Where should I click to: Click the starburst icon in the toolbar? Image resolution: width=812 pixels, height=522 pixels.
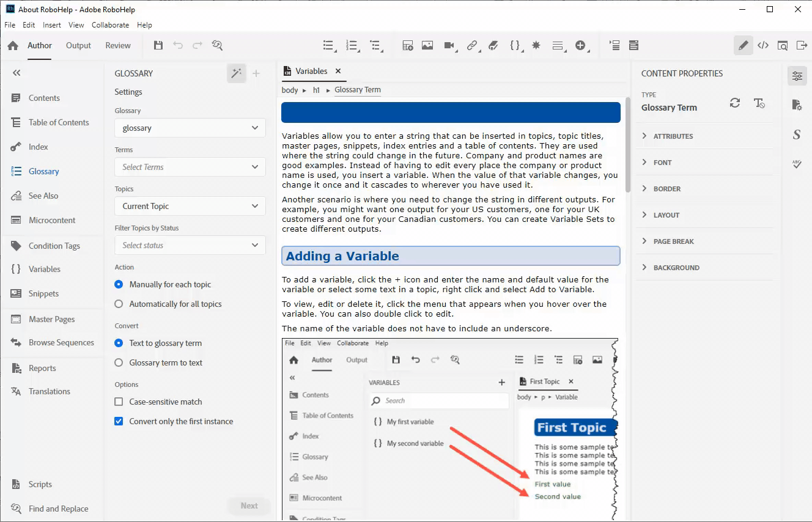(536, 45)
